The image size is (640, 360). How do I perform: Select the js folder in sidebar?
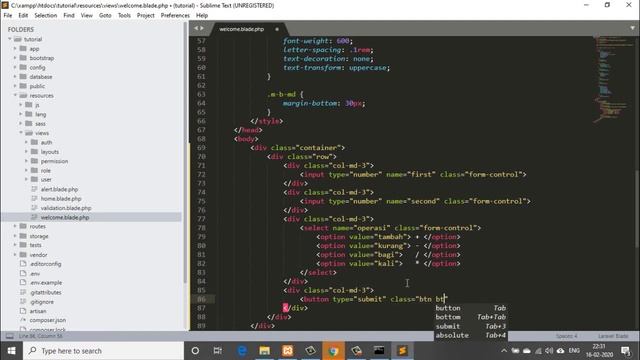(x=37, y=105)
